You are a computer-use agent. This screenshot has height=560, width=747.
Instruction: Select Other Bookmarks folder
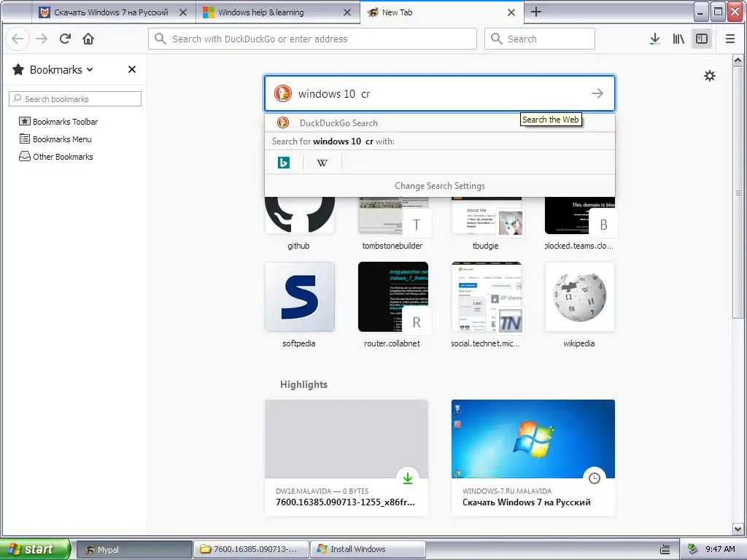click(x=55, y=157)
